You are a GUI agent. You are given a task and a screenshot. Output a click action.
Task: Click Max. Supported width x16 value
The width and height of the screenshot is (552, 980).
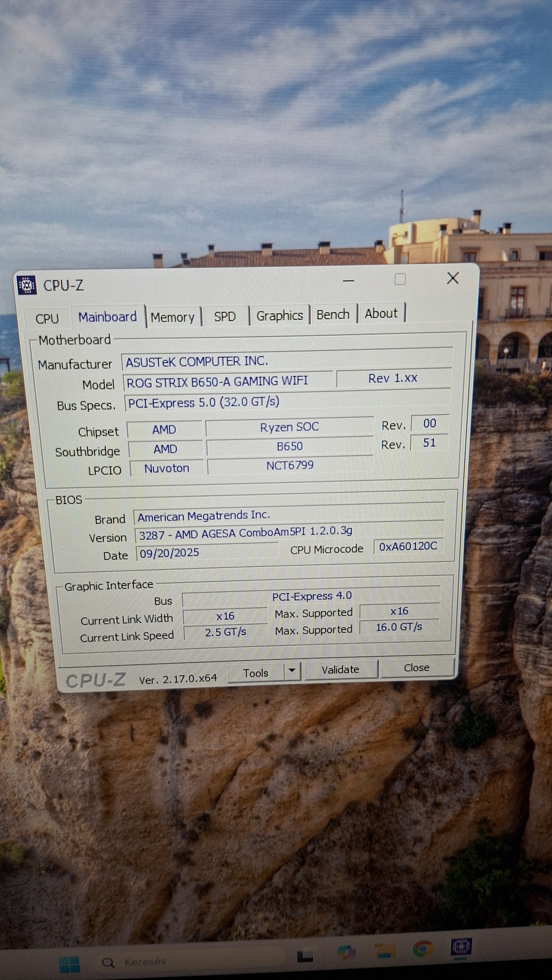point(399,611)
